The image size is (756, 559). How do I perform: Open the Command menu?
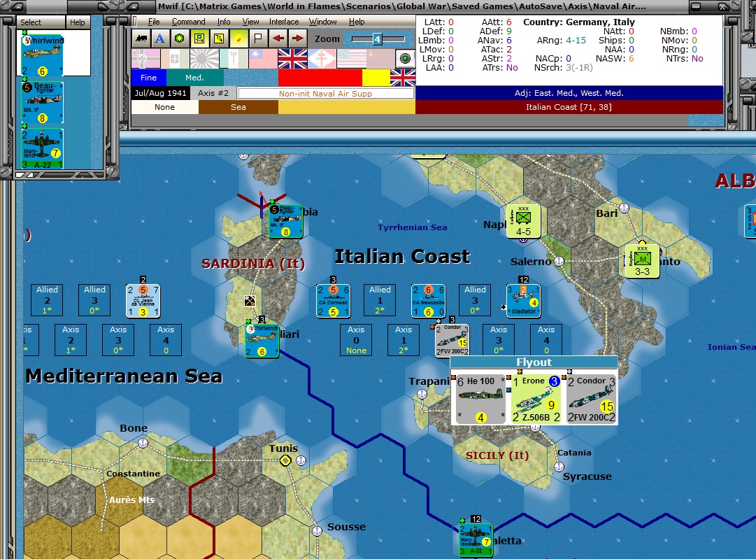(189, 22)
